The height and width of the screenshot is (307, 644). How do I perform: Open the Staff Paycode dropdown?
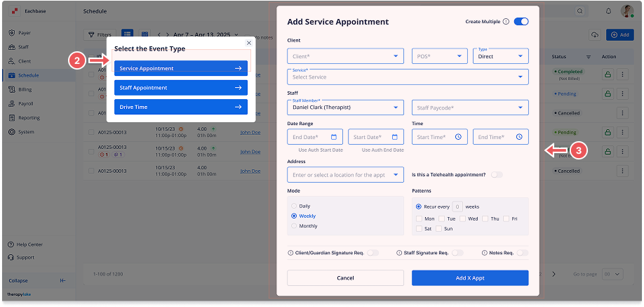click(x=470, y=107)
